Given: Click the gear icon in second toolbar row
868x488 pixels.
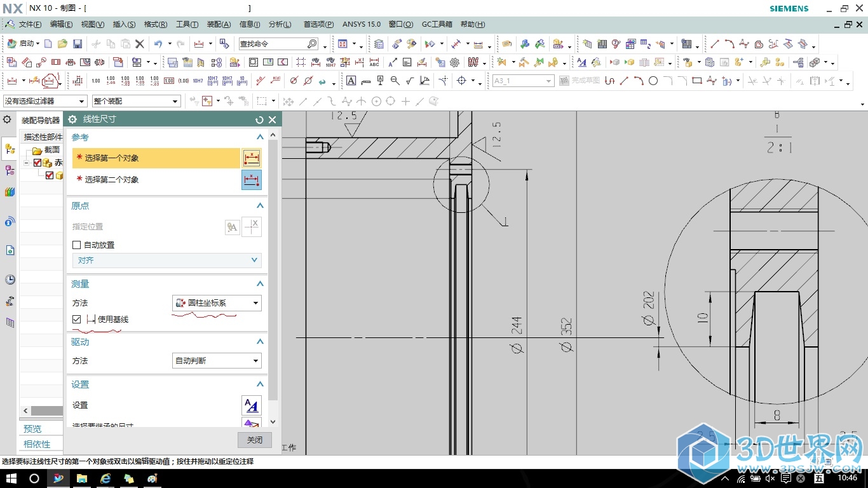Looking at the screenshot, I should [x=455, y=62].
